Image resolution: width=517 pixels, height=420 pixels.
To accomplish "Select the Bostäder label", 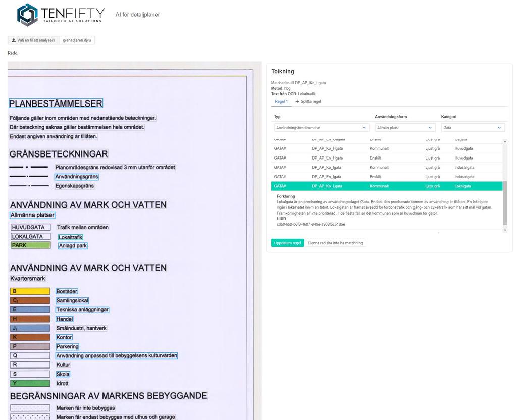I will (67, 291).
